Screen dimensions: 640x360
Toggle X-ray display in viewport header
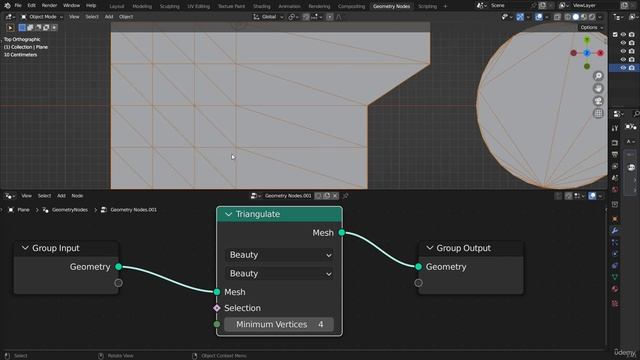click(x=558, y=17)
